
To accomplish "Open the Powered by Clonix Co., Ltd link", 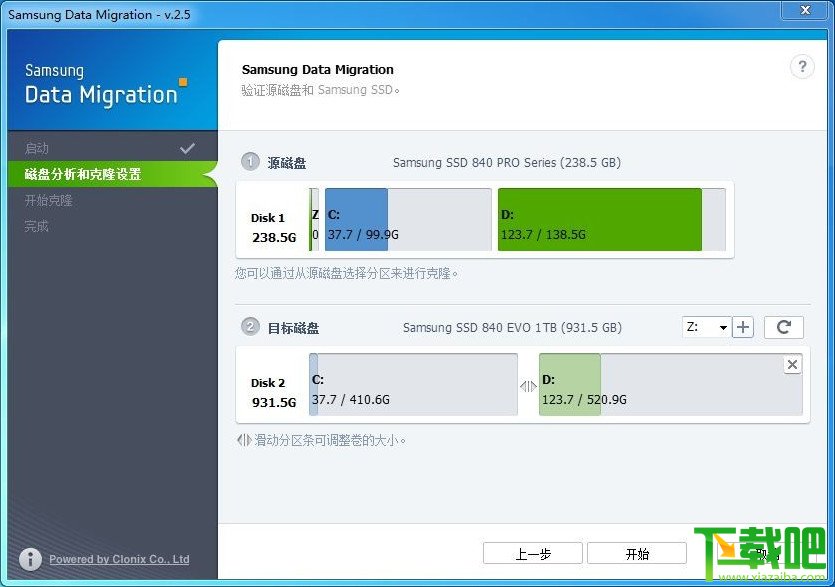I will coord(119,559).
